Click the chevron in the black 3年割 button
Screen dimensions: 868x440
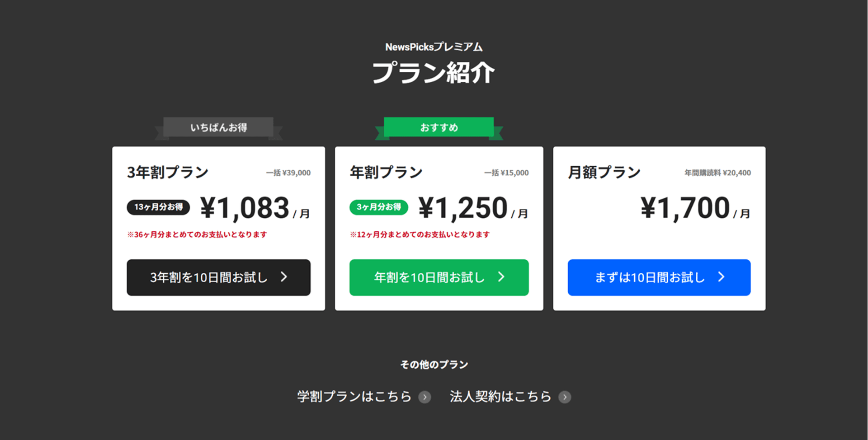[x=284, y=277]
